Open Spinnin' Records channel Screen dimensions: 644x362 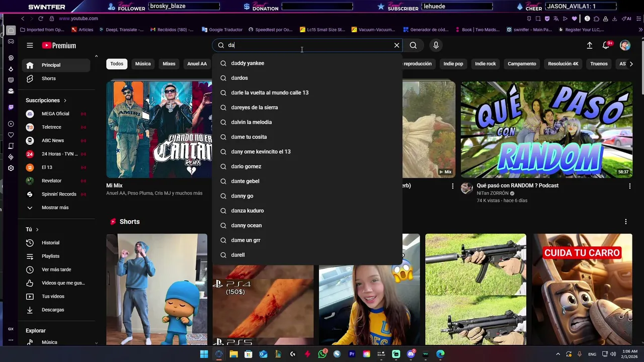coord(56,194)
